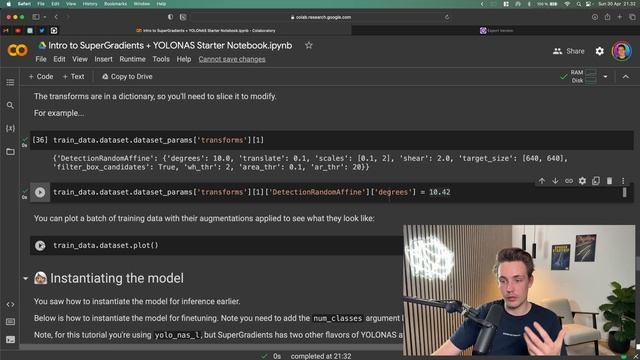Open the selected cell's editor settings gear

[x=582, y=181]
